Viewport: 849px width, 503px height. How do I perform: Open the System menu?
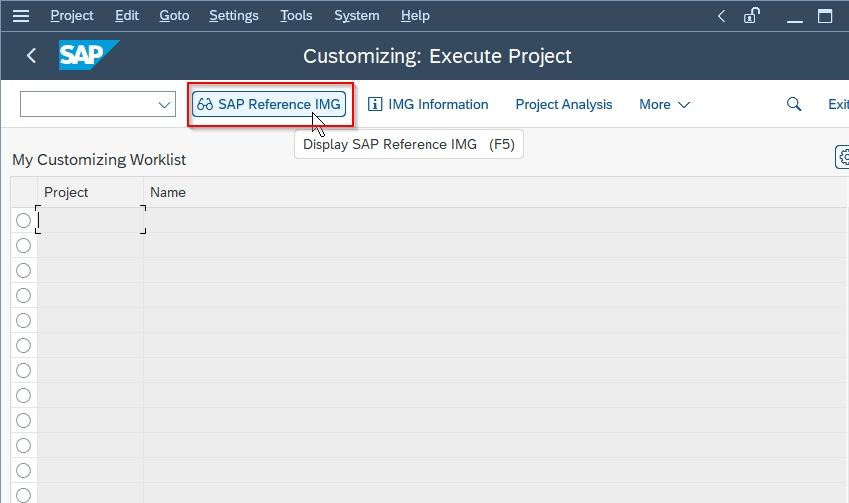[x=356, y=16]
